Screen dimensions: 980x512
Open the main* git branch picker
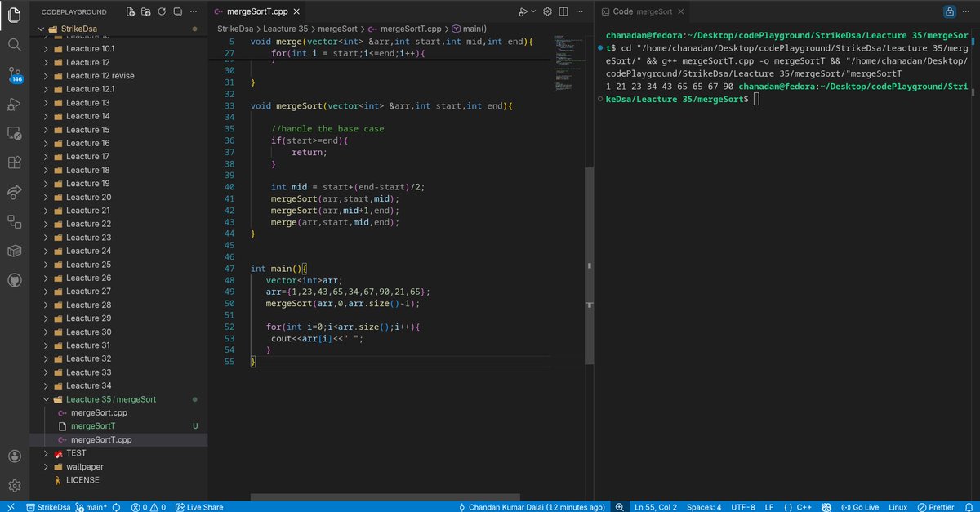click(x=91, y=507)
